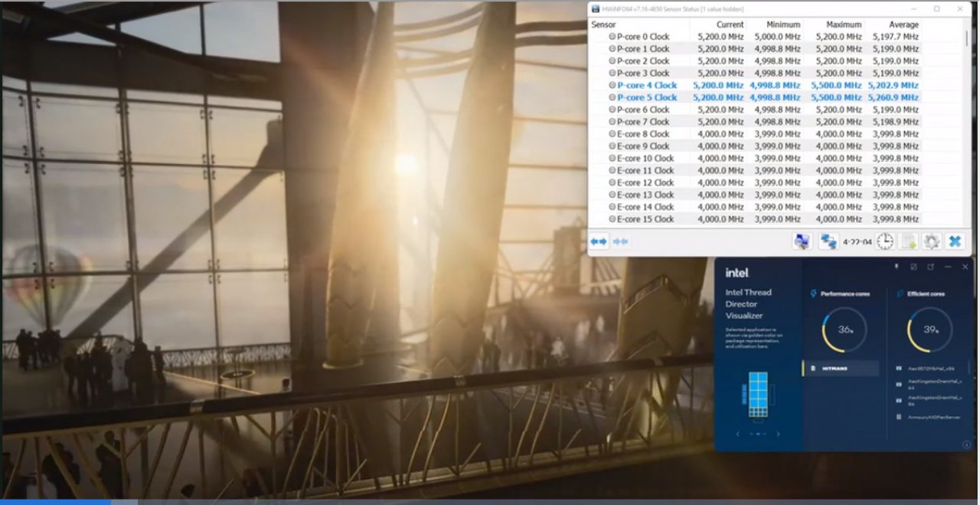This screenshot has height=505, width=980.
Task: Click the info icon in Thread Director Visualizer
Action: (967, 444)
